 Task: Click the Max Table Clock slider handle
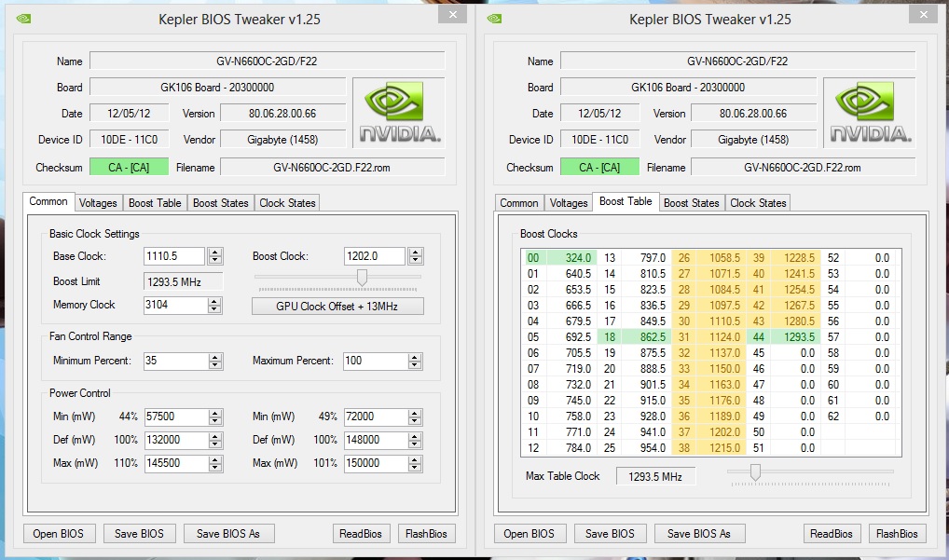click(755, 473)
